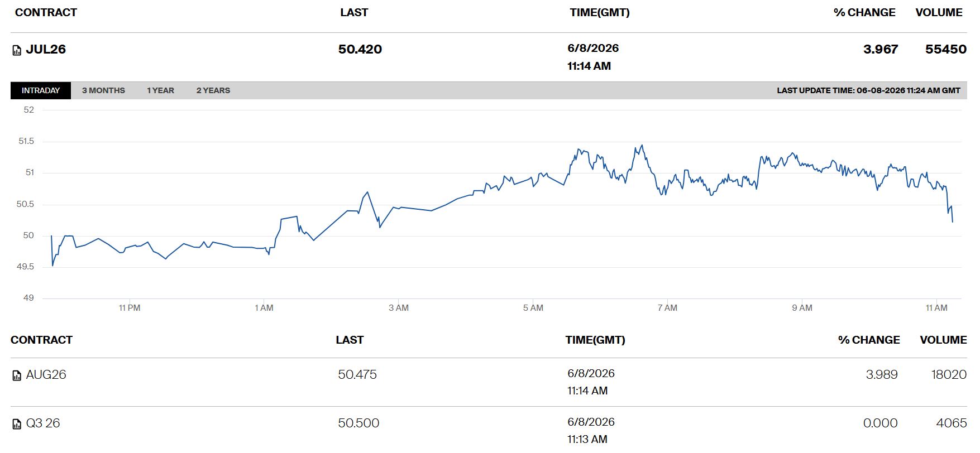Select the INTRADAY tab

click(x=41, y=90)
